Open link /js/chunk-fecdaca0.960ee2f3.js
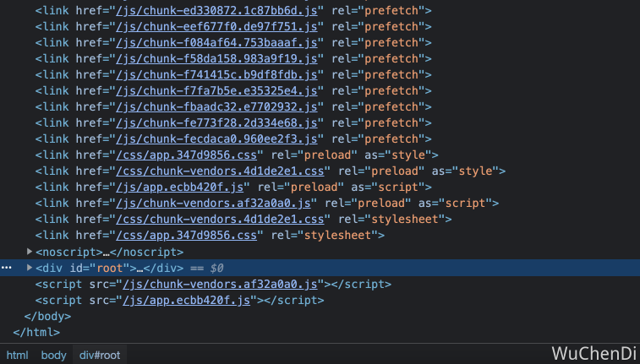 coord(216,139)
